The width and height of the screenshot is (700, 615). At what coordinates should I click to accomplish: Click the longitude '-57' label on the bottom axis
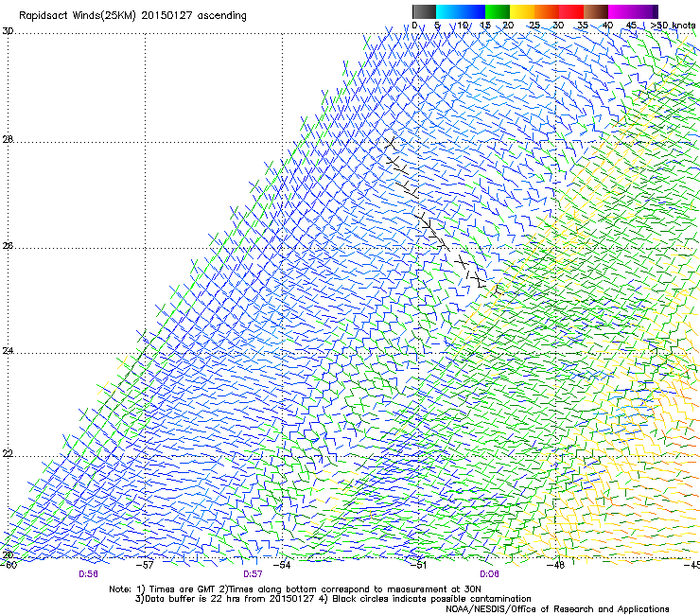[x=145, y=565]
